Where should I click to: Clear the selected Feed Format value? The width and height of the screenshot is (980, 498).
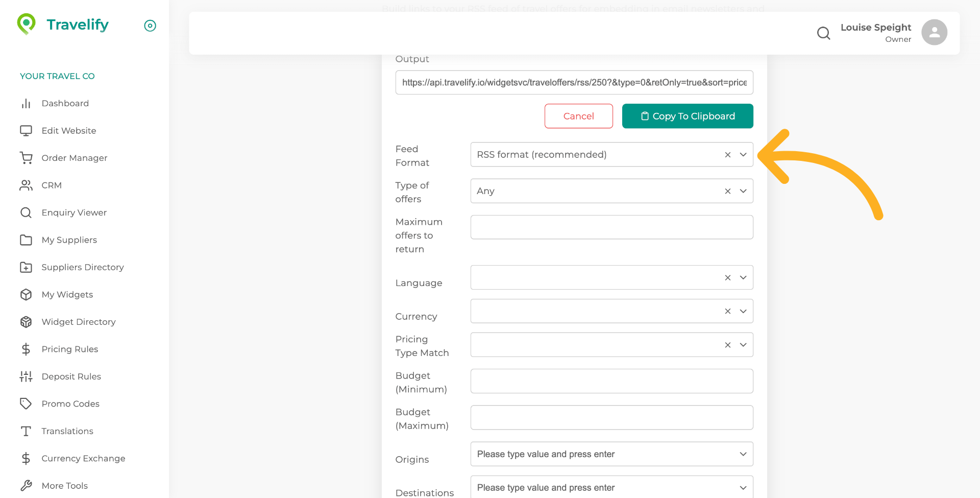tap(727, 154)
